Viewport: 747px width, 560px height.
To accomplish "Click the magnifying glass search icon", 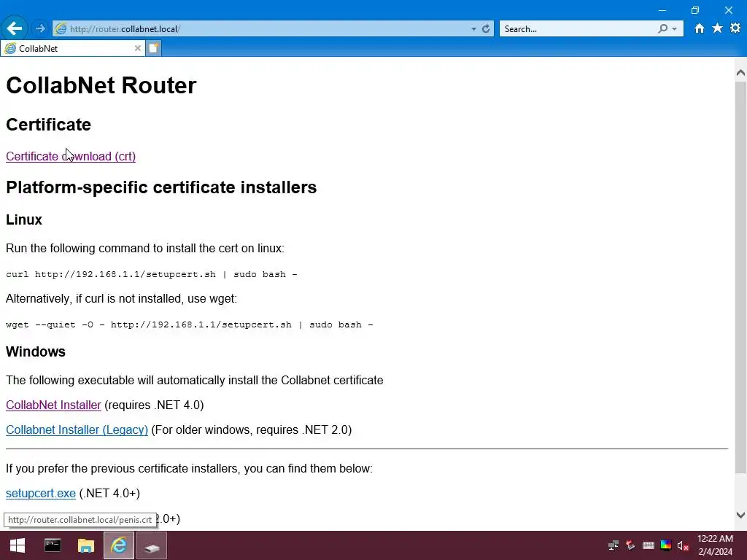I will click(x=662, y=28).
